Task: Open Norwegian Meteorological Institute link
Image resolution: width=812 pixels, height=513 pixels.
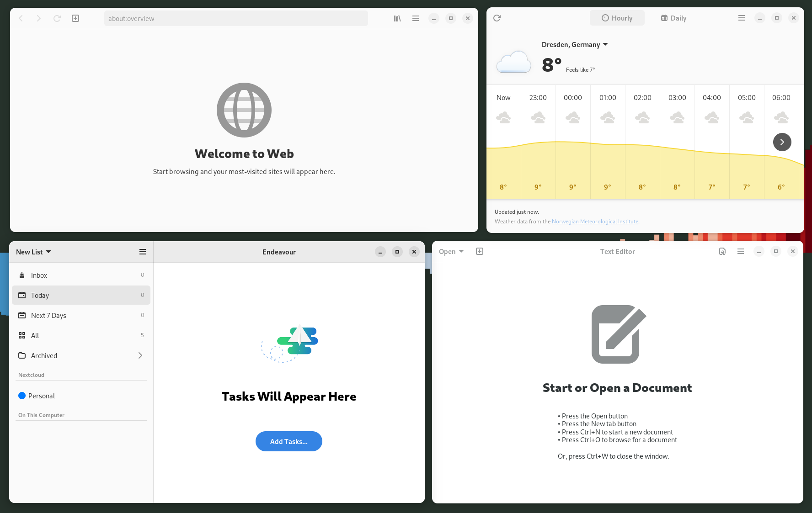Action: coord(595,222)
